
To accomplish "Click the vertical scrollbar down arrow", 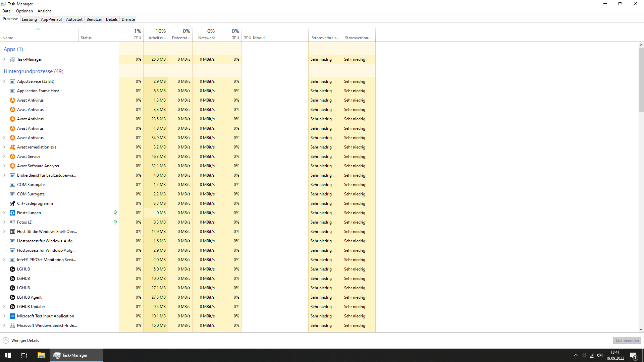I will click(641, 329).
